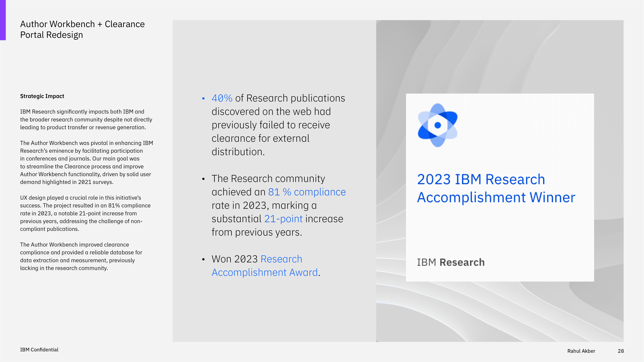Click the 'IBM Research' wordmark on the card
This screenshot has width=644, height=362.
pos(451,262)
